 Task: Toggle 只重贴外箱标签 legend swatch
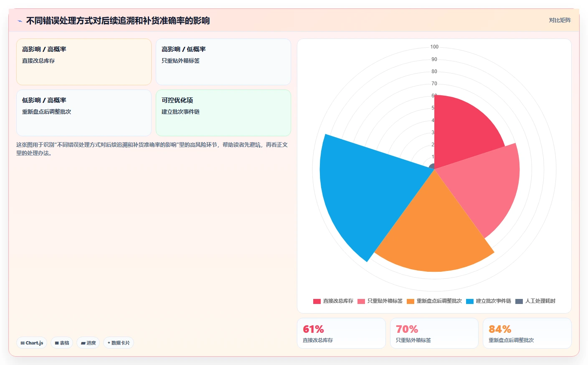click(x=361, y=301)
